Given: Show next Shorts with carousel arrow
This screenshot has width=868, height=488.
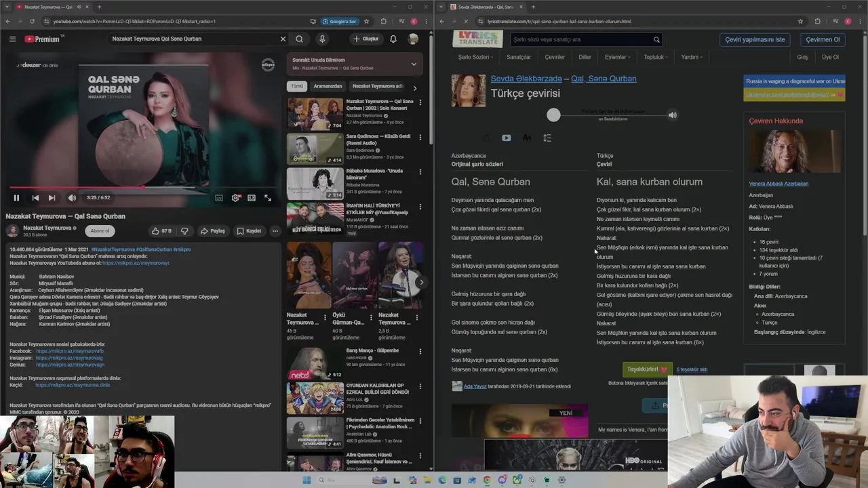Looking at the screenshot, I should click(x=421, y=282).
